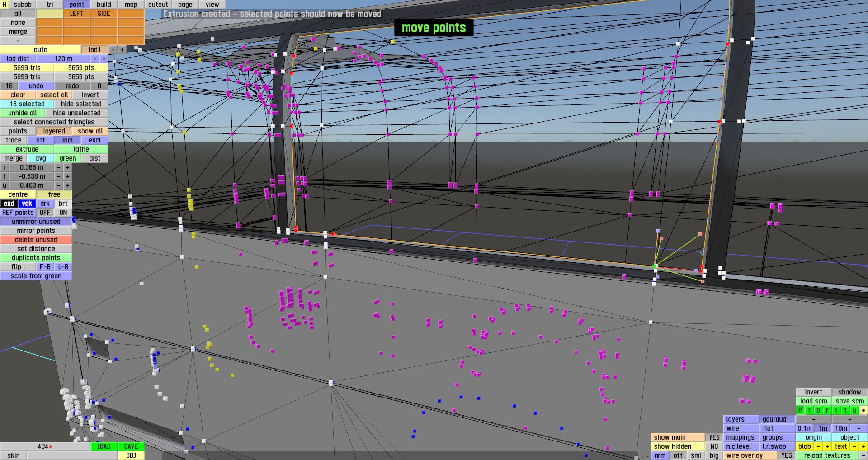Click select connected triangles

click(x=54, y=122)
